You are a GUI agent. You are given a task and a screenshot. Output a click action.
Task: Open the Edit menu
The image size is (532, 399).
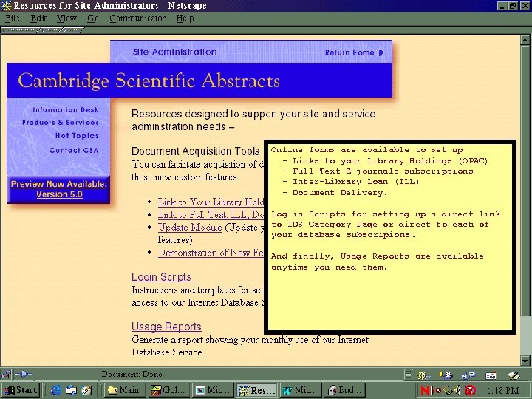coord(38,18)
